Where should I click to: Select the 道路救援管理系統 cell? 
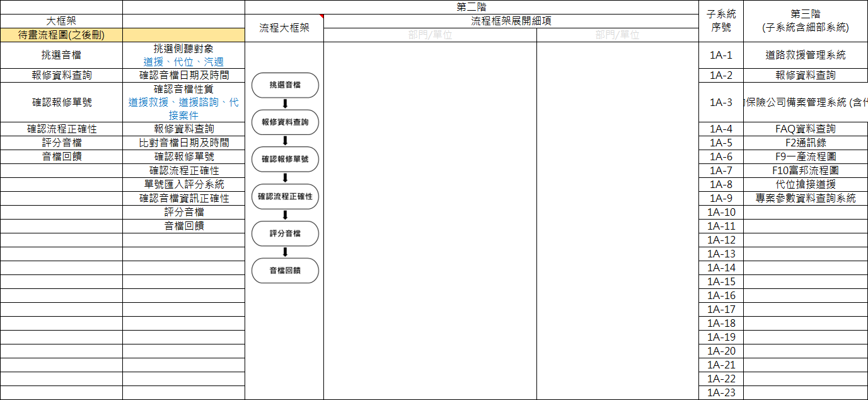(x=806, y=55)
